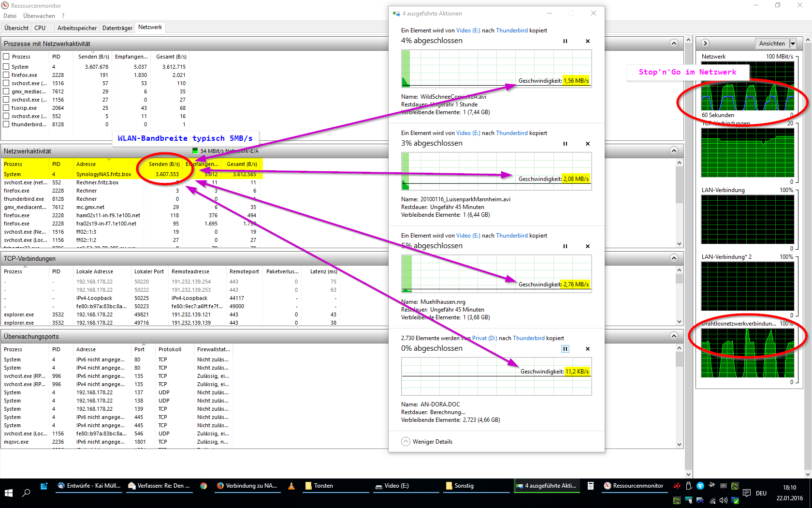Viewport: 812px width, 508px height.
Task: Open the Ansichten dropdown arrow
Action: [793, 44]
